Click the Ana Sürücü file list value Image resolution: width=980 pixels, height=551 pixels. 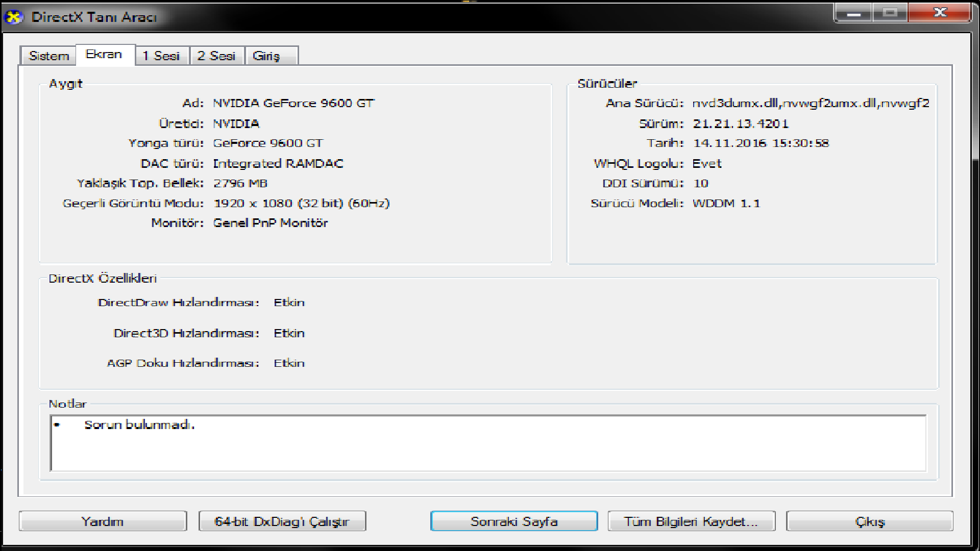point(810,104)
